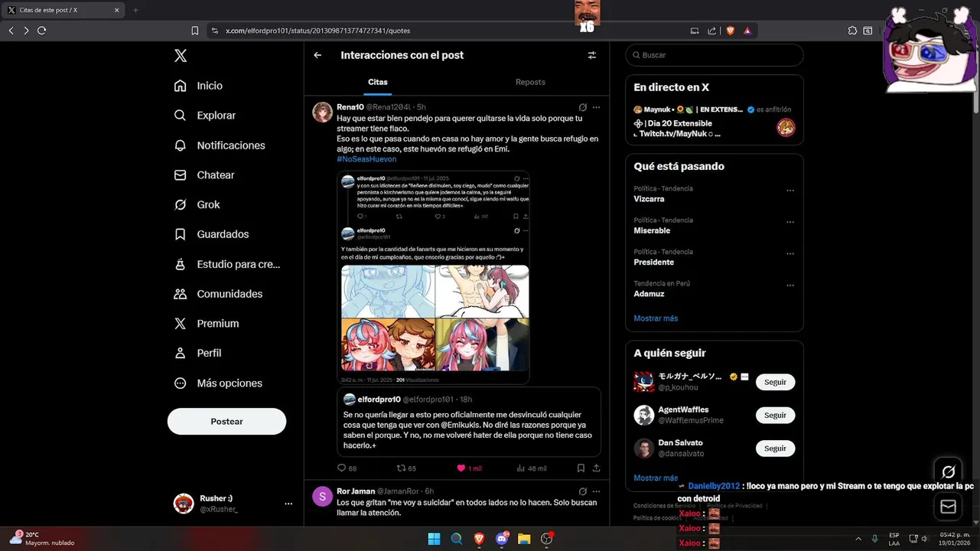Open Maynuk live broadcast

[x=714, y=122]
